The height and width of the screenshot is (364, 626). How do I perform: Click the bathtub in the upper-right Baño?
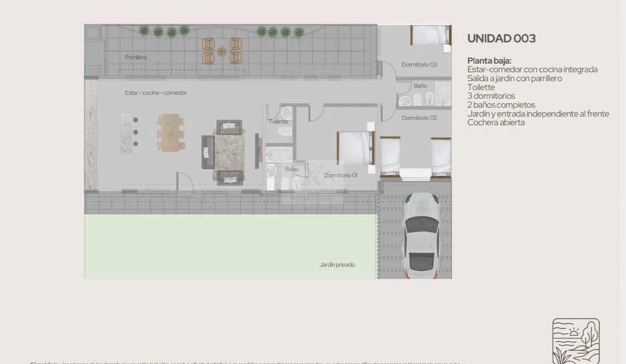(x=443, y=93)
